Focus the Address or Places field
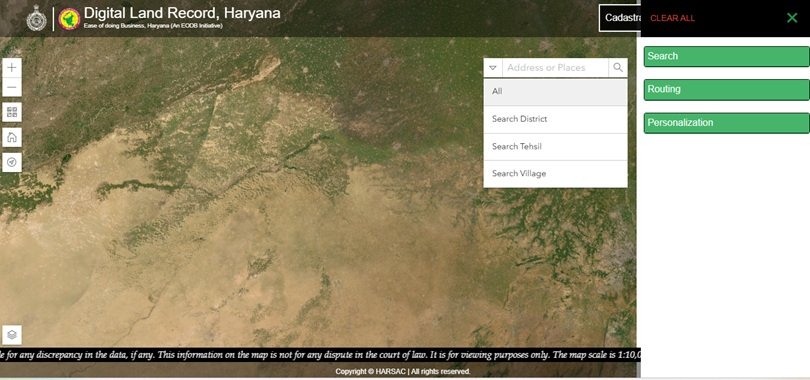 (x=555, y=68)
